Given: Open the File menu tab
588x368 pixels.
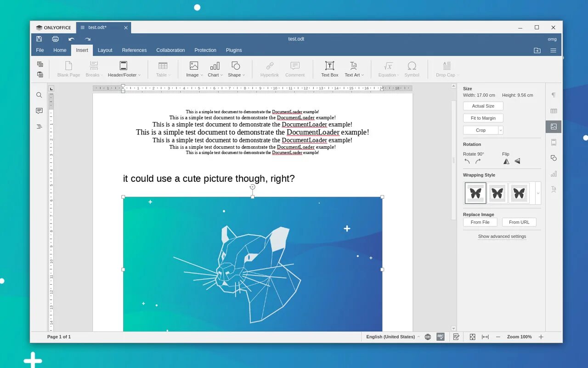Looking at the screenshot, I should point(40,50).
